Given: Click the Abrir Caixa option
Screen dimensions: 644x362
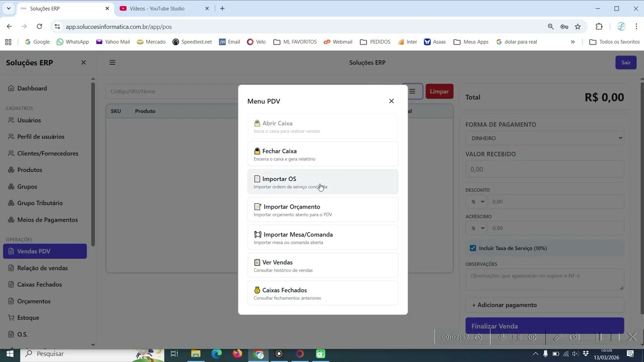Looking at the screenshot, I should click(x=323, y=126).
